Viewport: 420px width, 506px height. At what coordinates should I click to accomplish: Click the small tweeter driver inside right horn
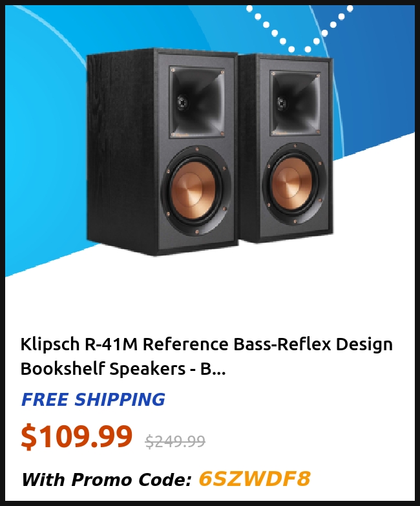coord(282,103)
